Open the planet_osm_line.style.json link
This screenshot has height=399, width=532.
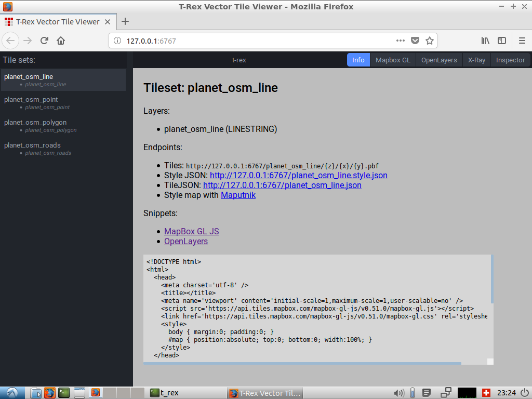coord(299,176)
